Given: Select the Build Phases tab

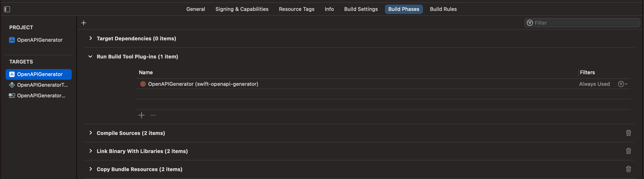Looking at the screenshot, I should pyautogui.click(x=403, y=9).
